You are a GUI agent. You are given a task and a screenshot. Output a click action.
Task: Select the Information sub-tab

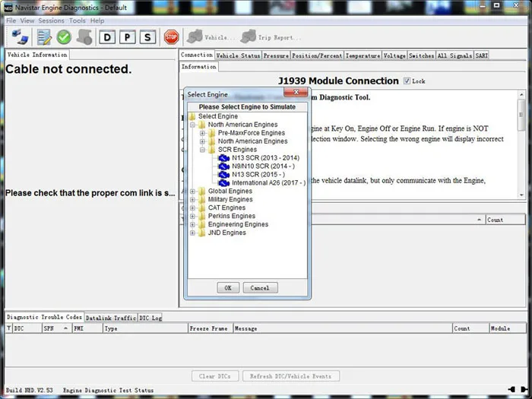tap(199, 67)
